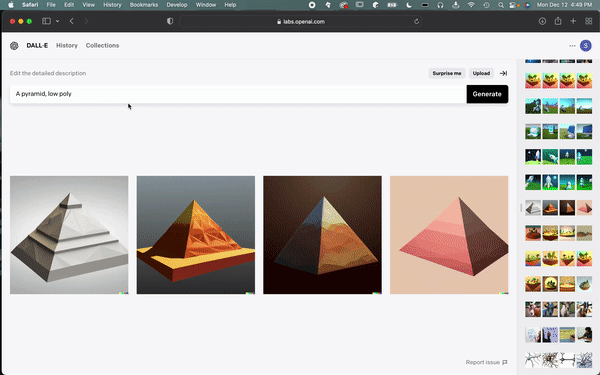
Task: Open the purple user account avatar
Action: (x=585, y=46)
